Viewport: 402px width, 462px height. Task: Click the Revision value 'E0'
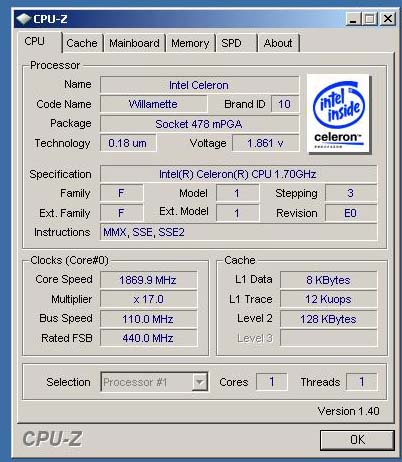[351, 213]
